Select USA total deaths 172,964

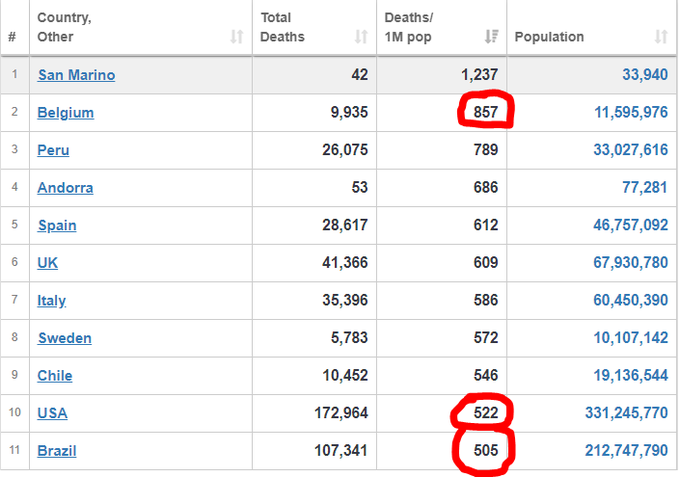point(341,413)
